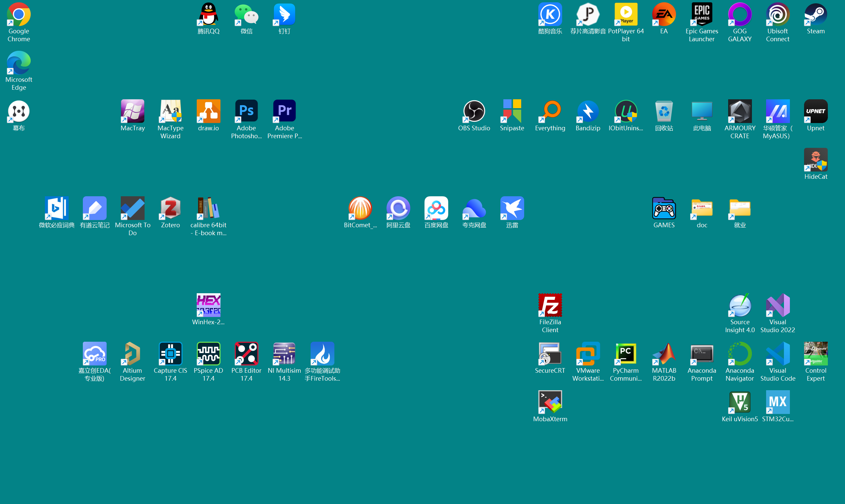Screen dimensions: 845x504
Task: Click the 阿里云盘 cloud drive icon
Action: [x=398, y=208]
